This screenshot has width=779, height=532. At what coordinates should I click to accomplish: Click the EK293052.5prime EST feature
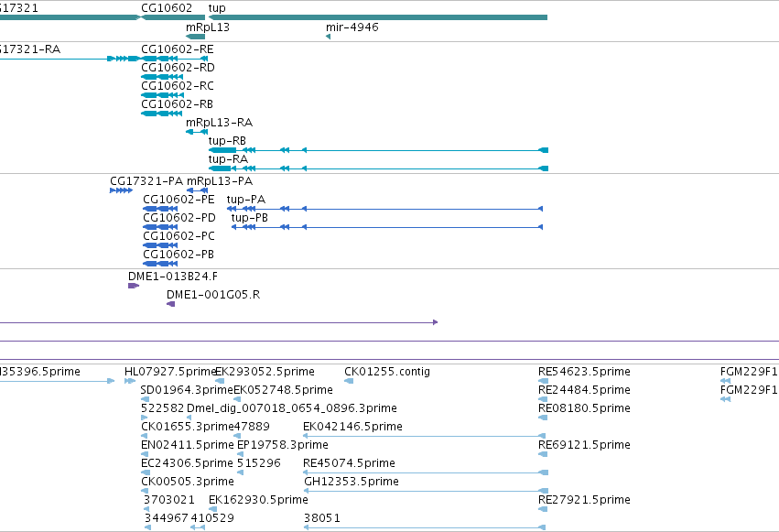tap(220, 381)
